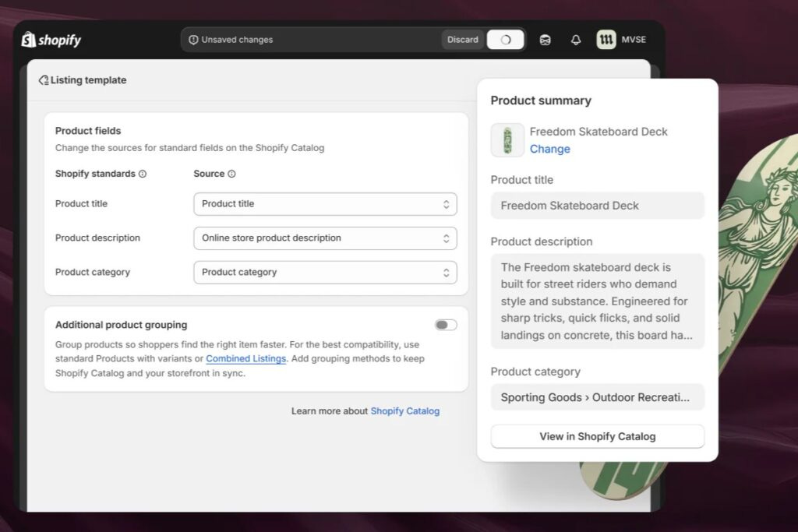Click the unsaved changes alert icon
Screen dimensions: 798x532
point(193,40)
